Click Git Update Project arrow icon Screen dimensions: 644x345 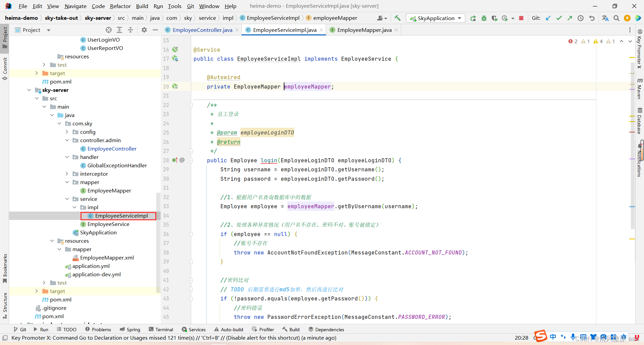point(548,18)
